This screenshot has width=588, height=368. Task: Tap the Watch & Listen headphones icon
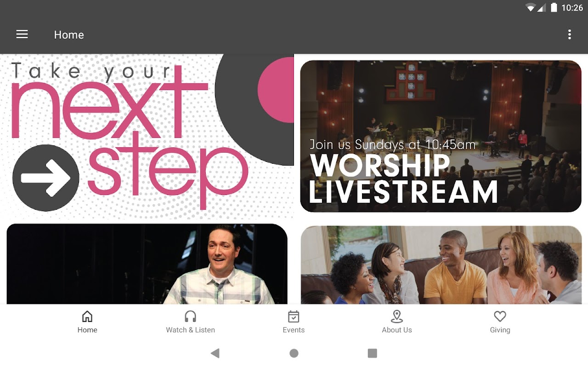coord(190,316)
